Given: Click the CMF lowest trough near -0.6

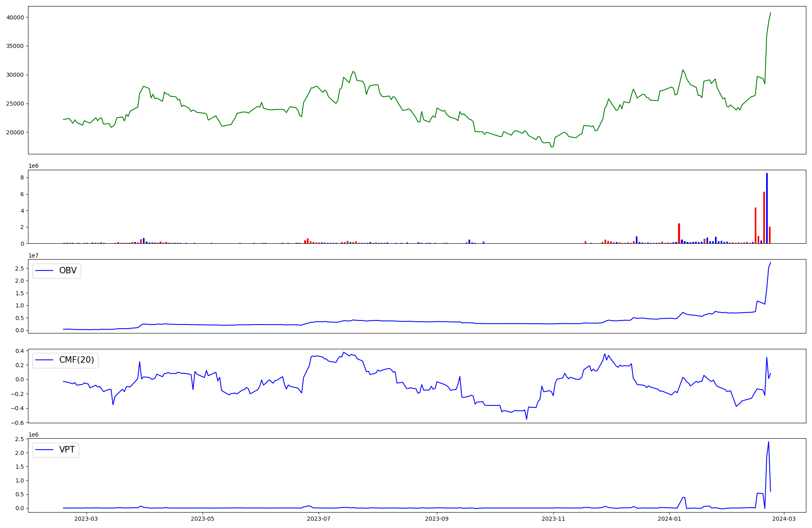Looking at the screenshot, I should point(527,419).
